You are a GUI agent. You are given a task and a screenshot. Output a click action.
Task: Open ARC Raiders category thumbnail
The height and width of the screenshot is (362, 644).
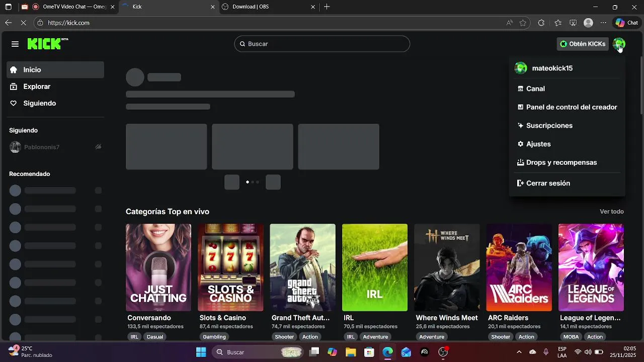coord(519,267)
